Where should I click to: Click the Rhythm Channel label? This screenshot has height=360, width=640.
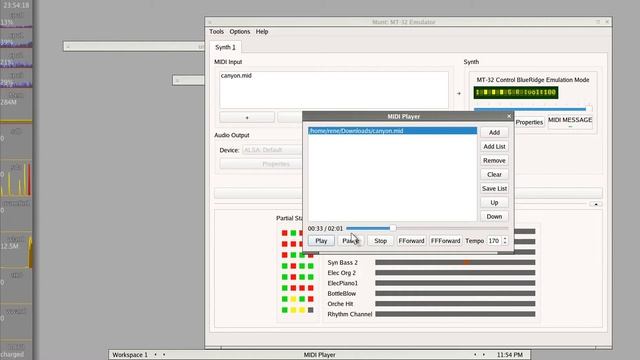coord(349,314)
